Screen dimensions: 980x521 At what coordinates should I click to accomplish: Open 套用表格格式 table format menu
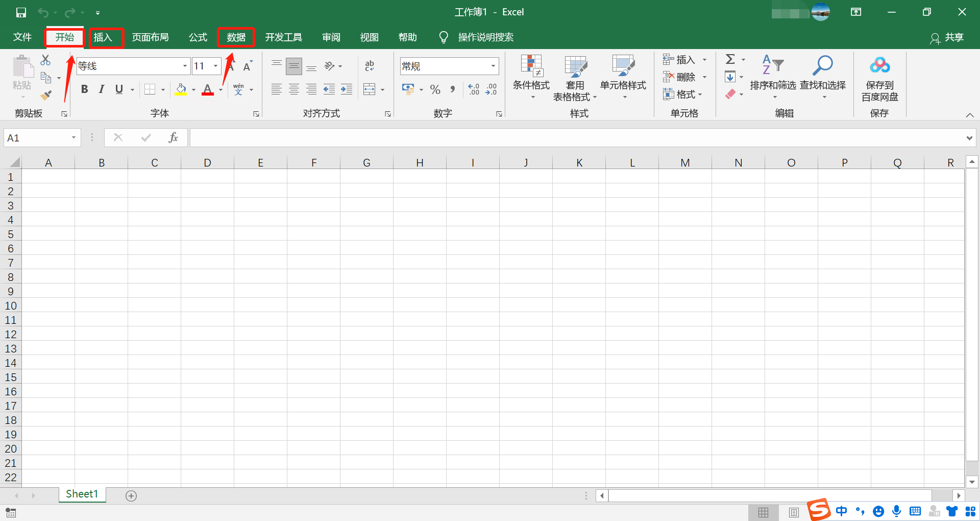[575, 78]
